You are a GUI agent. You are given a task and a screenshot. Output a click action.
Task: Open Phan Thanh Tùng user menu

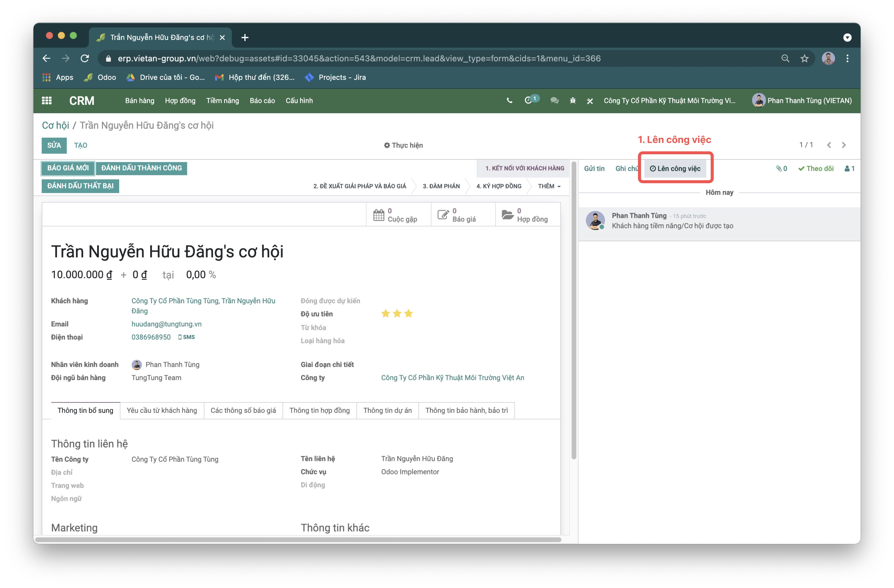pyautogui.click(x=802, y=101)
